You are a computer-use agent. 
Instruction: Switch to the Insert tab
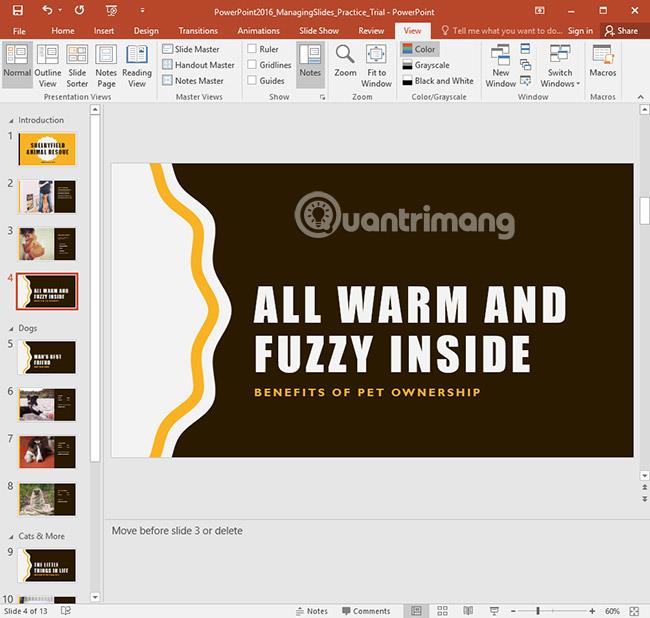tap(104, 31)
